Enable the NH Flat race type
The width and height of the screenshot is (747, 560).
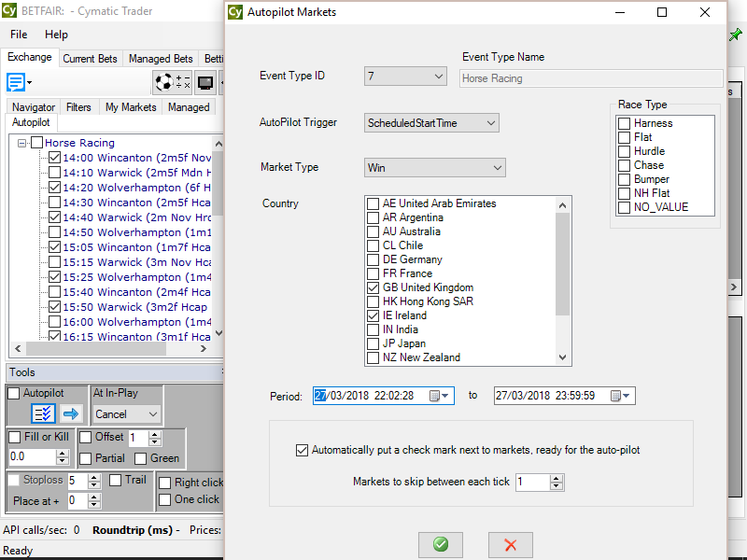click(624, 193)
